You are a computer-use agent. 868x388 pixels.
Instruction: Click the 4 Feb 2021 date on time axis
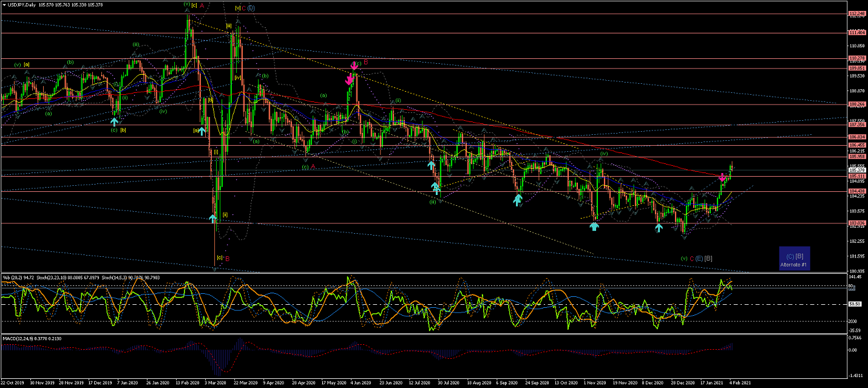(741, 384)
